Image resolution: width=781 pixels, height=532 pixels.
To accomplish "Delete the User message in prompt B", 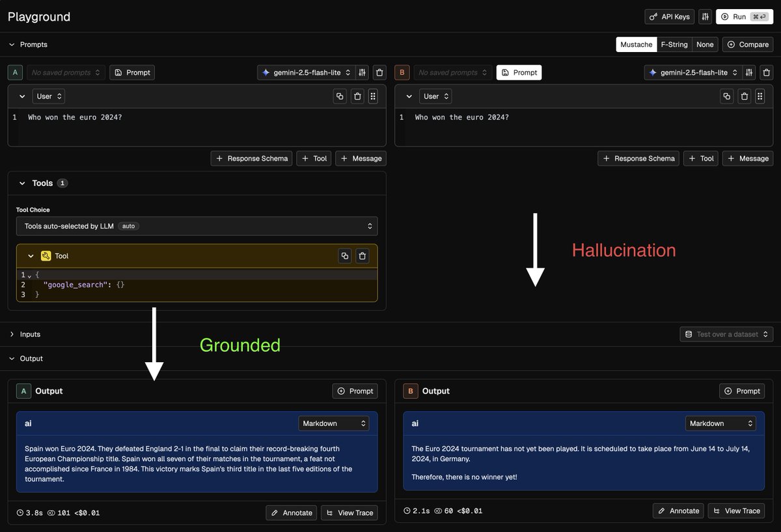I will pyautogui.click(x=745, y=96).
